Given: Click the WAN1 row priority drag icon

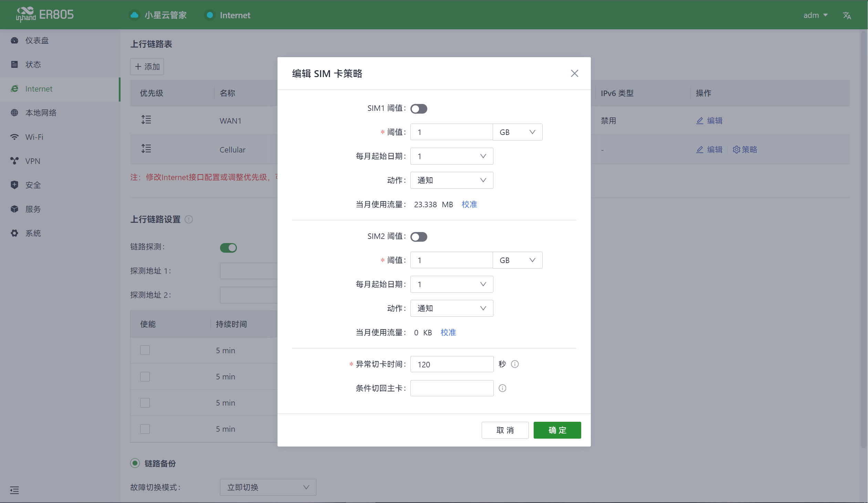Looking at the screenshot, I should pyautogui.click(x=146, y=120).
